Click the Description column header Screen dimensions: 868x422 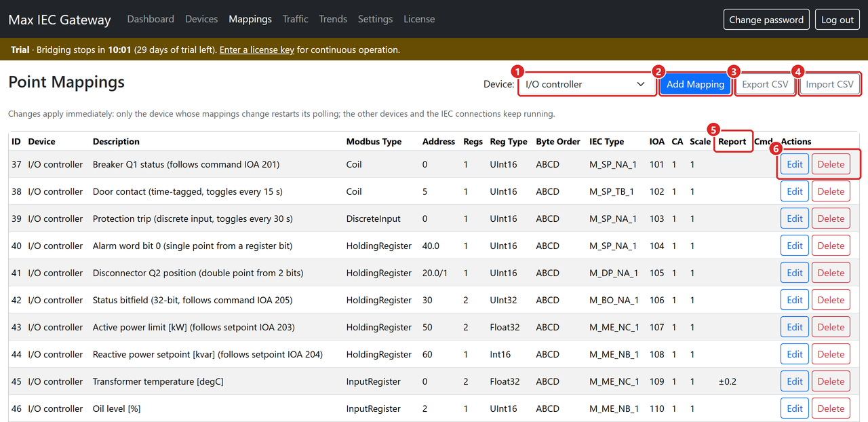coord(116,142)
